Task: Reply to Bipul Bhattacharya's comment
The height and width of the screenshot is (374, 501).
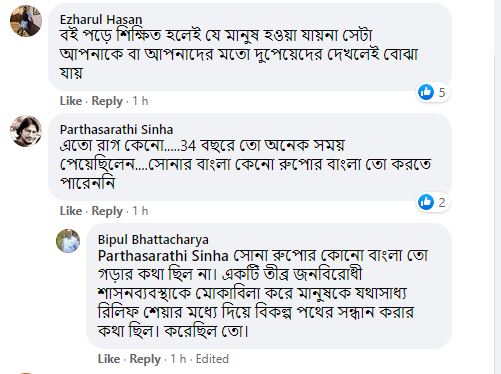Action: pos(145,359)
